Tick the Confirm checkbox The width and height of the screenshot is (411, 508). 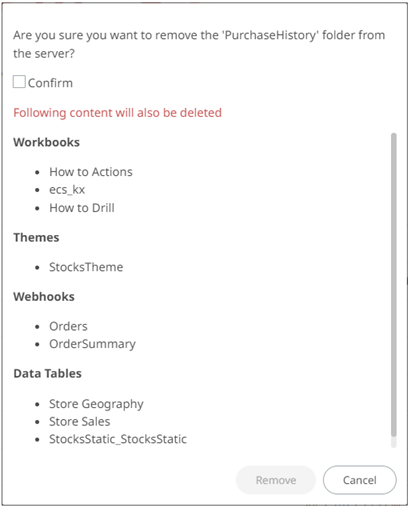(x=19, y=82)
